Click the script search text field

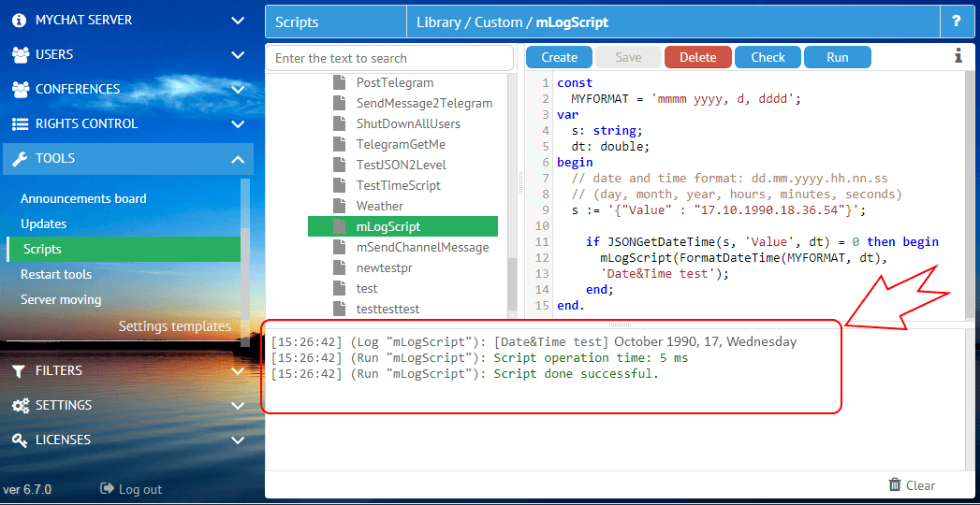click(x=389, y=58)
